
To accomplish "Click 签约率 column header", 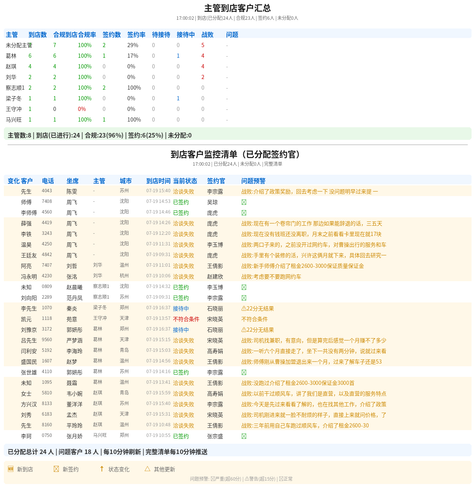I will point(136,35).
